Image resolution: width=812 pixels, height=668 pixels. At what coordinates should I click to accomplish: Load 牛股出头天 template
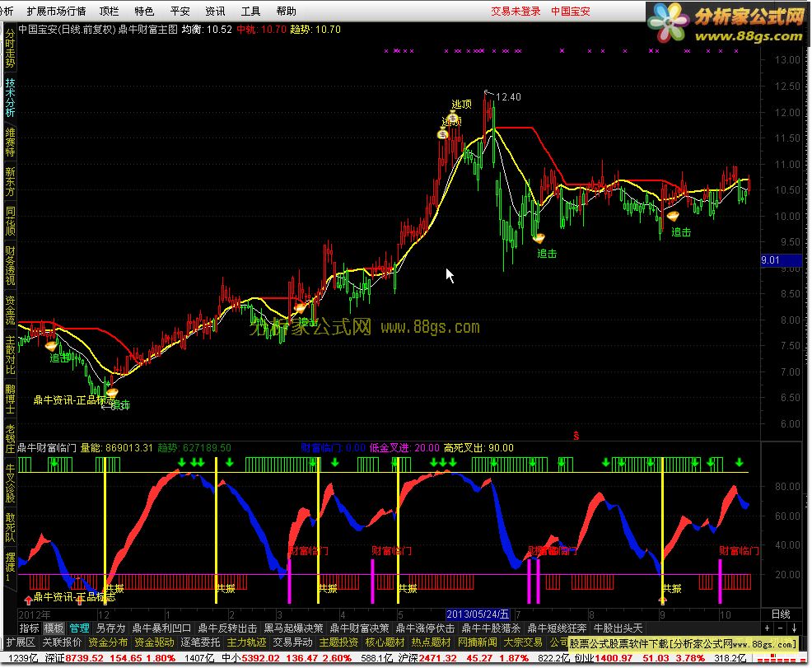pos(618,628)
